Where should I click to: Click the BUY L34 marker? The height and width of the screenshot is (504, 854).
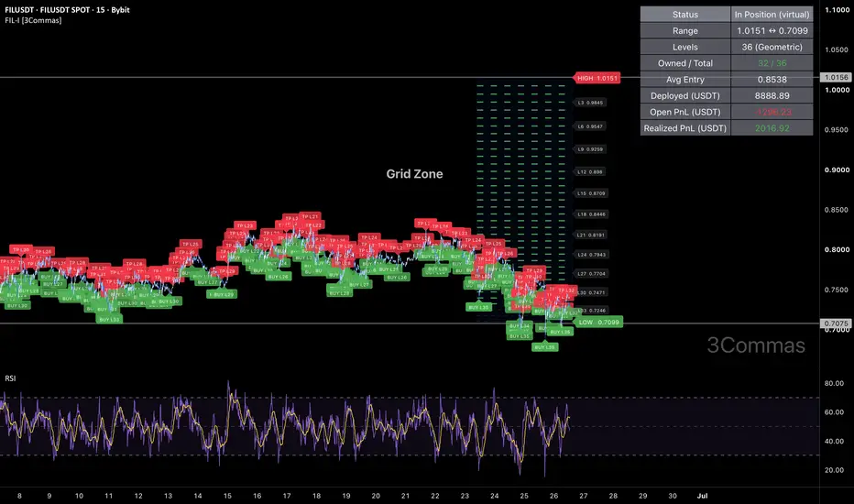coord(519,326)
